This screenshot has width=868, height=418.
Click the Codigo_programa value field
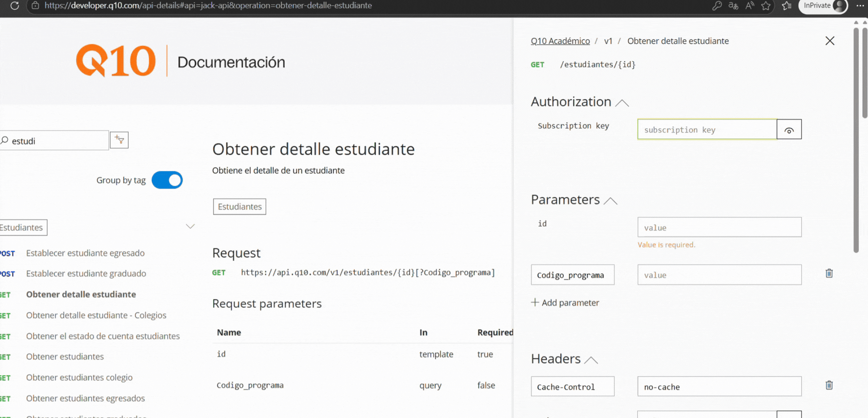point(720,275)
